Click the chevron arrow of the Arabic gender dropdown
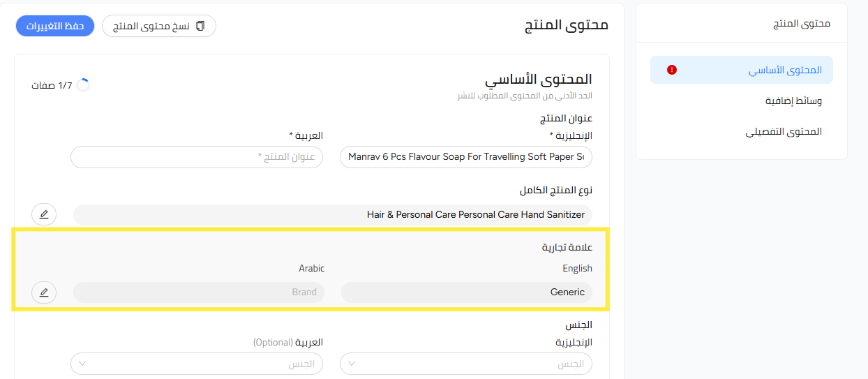Image resolution: width=868 pixels, height=379 pixels. 83,364
